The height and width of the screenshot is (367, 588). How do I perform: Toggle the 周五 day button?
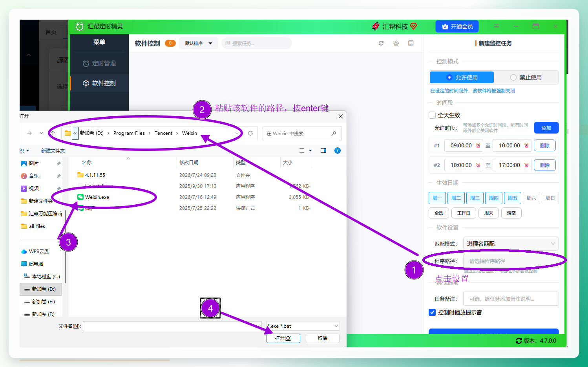tap(512, 198)
